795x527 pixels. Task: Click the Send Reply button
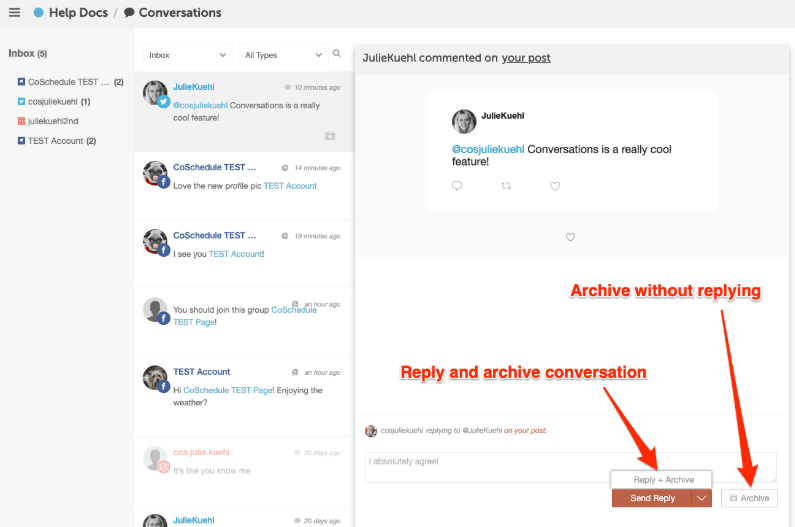(652, 498)
